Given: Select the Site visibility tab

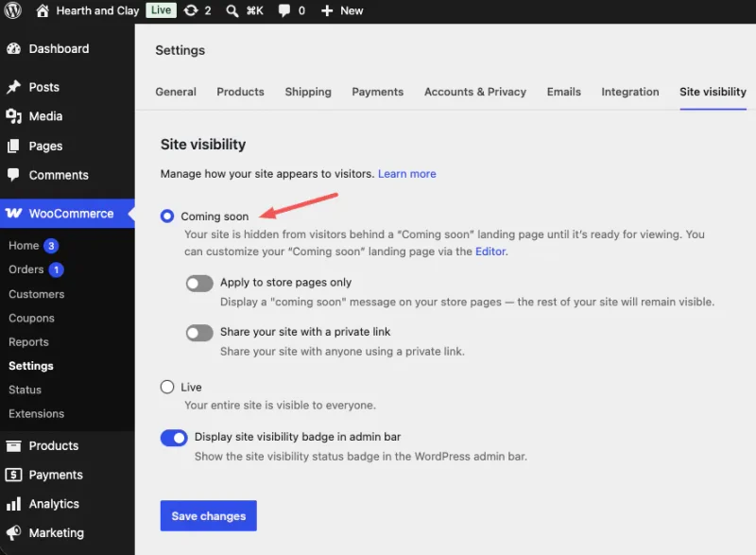Looking at the screenshot, I should click(x=713, y=92).
